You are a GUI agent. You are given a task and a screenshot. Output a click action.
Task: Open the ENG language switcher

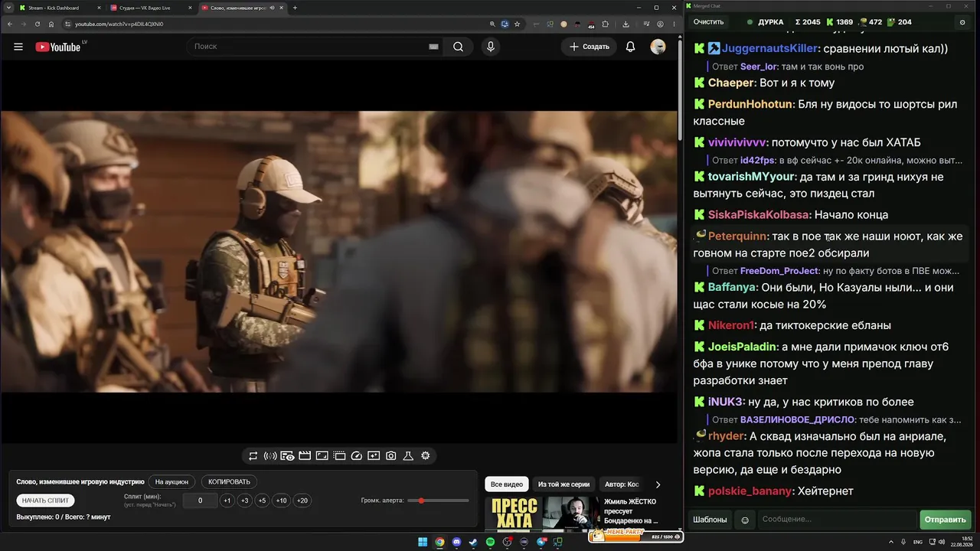(x=918, y=543)
